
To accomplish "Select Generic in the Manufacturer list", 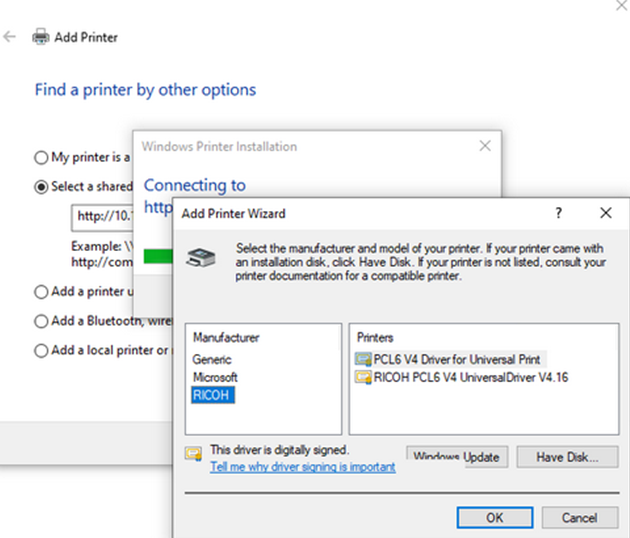I will click(x=212, y=359).
